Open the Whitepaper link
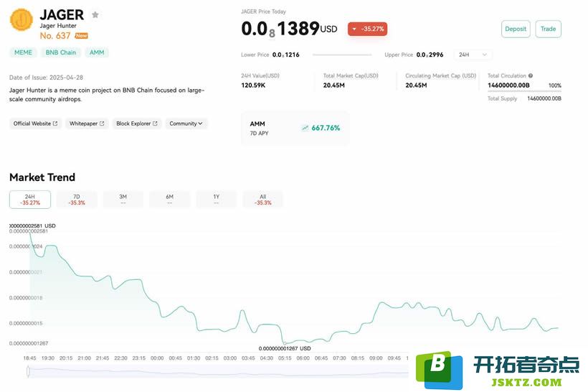 coord(87,123)
